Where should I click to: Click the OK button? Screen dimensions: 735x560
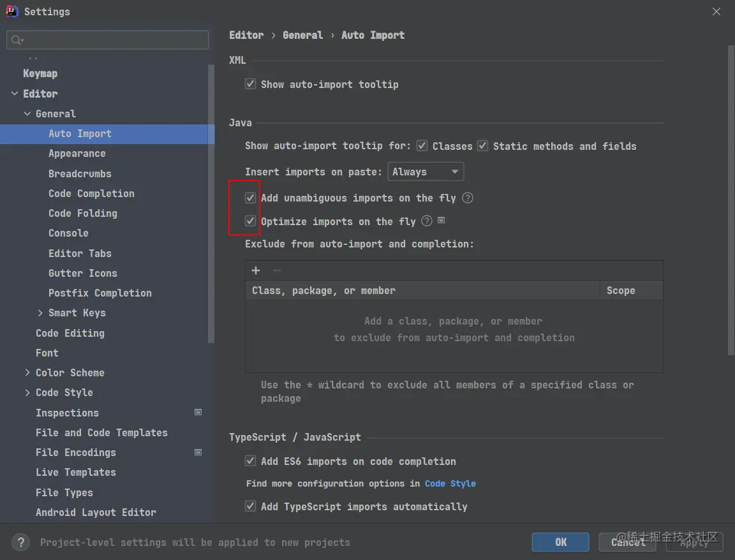pyautogui.click(x=561, y=542)
